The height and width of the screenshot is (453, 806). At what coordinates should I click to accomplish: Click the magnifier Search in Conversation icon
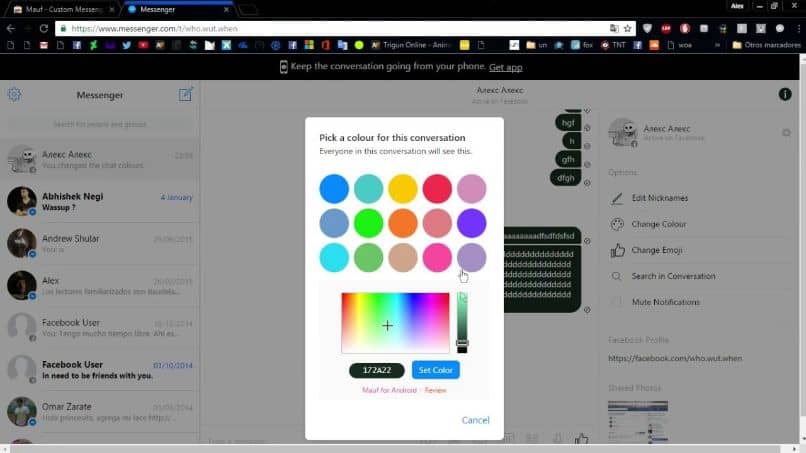pyautogui.click(x=616, y=277)
